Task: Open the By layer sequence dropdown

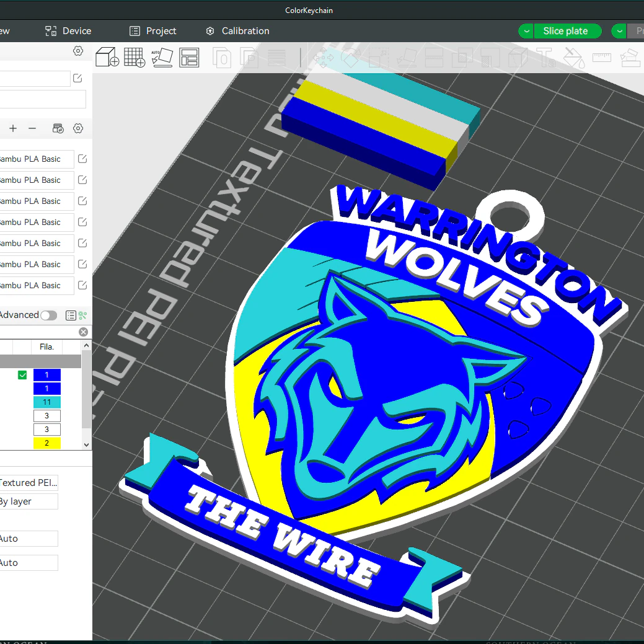Action: pyautogui.click(x=29, y=501)
